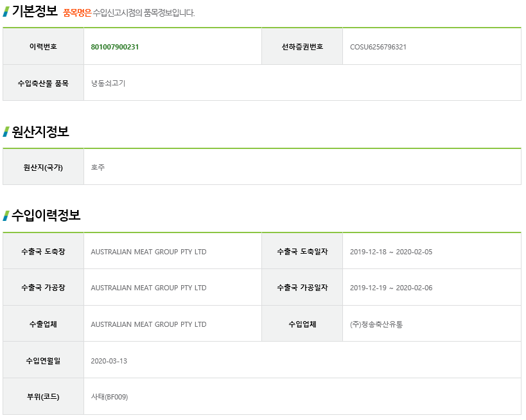Click the 수출국 가공장 company name value
The height and width of the screenshot is (420, 526).
148,288
